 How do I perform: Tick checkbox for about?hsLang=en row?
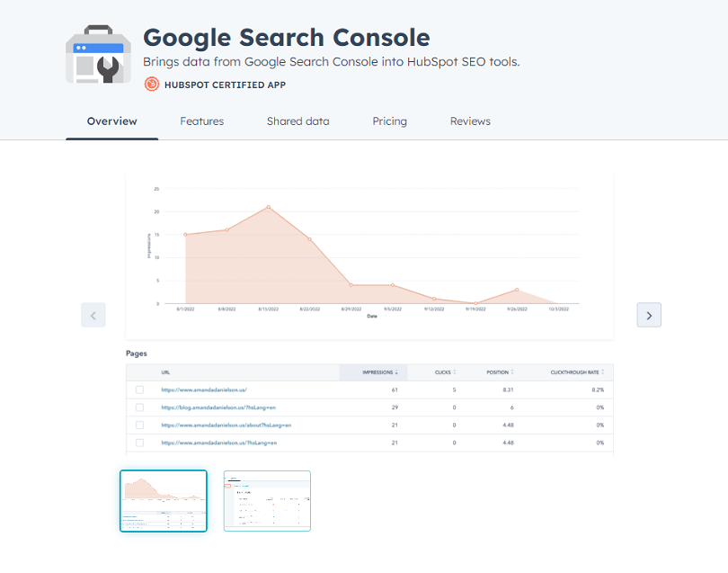click(x=139, y=425)
